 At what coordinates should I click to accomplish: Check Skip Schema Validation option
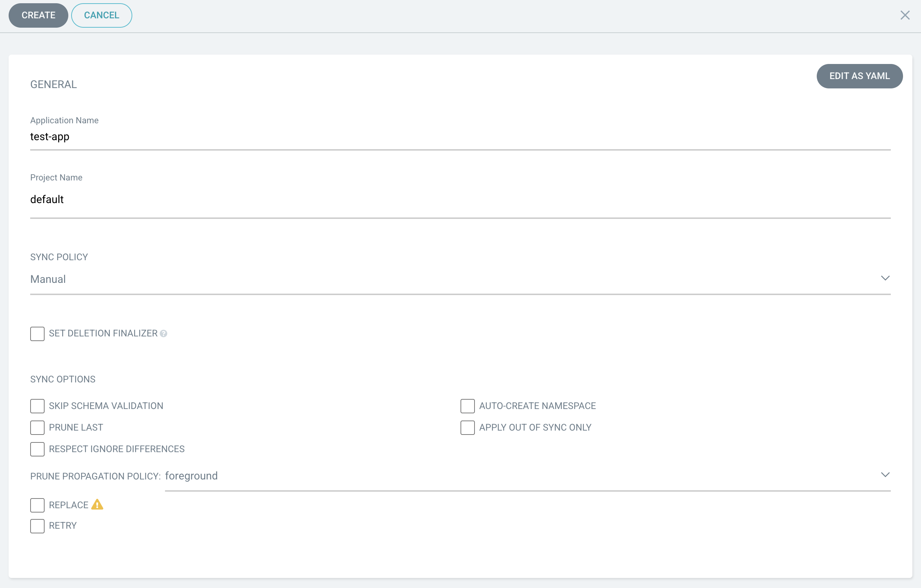point(37,406)
